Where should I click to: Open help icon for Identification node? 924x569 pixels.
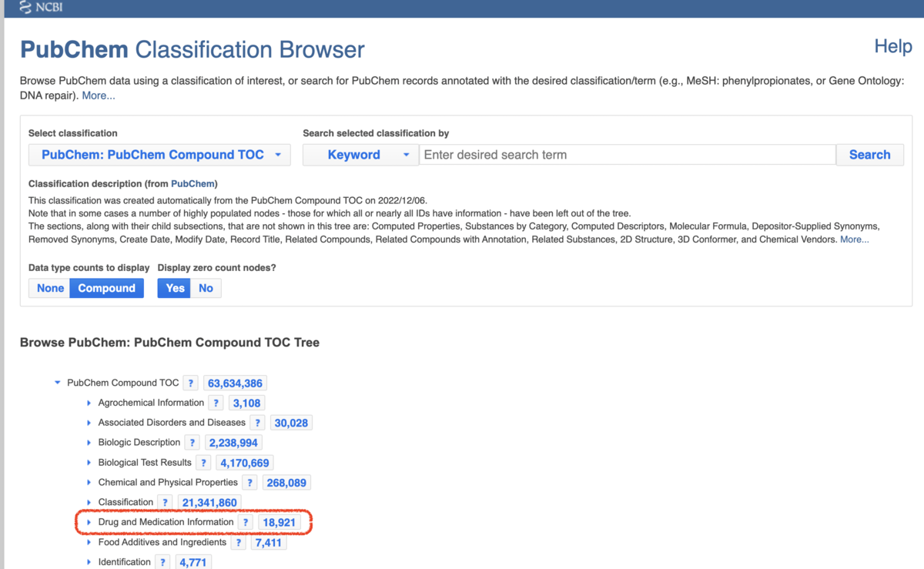tap(162, 563)
